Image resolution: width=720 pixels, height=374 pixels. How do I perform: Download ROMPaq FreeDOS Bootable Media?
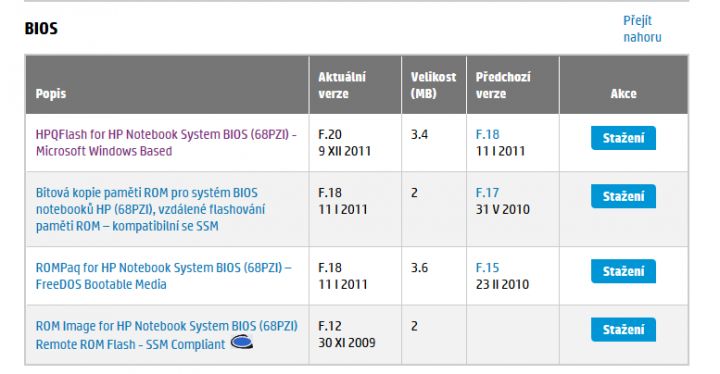tap(623, 271)
